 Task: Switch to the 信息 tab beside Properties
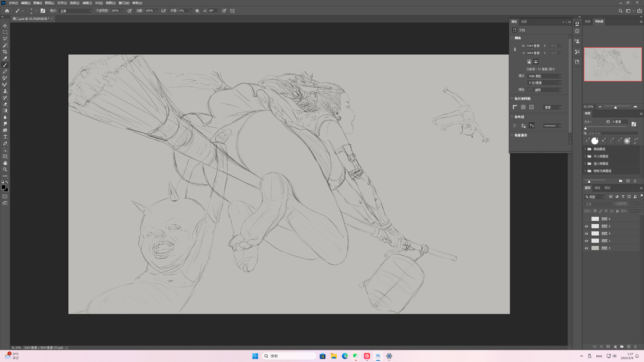[x=524, y=21]
